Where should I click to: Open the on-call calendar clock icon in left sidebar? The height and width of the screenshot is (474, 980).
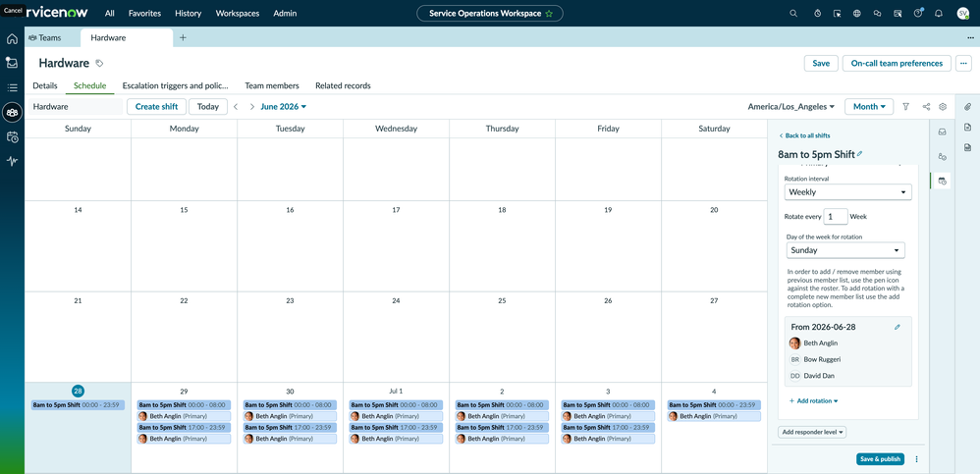[x=12, y=137]
